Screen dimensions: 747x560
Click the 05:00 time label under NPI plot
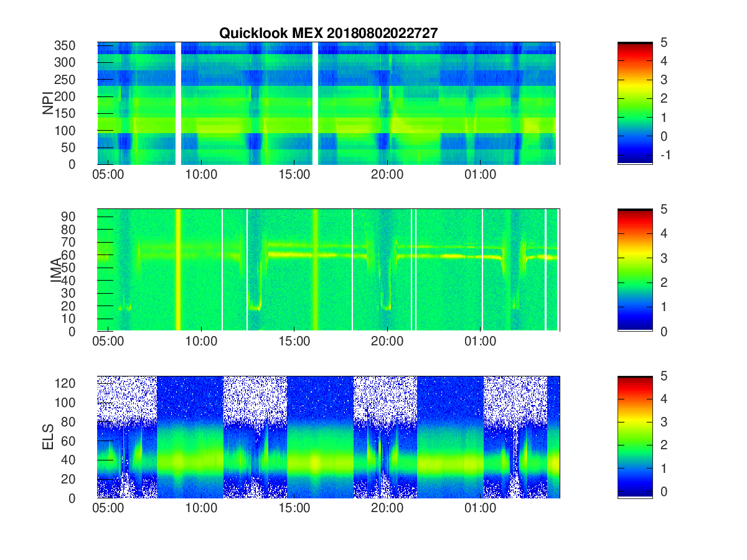point(108,175)
